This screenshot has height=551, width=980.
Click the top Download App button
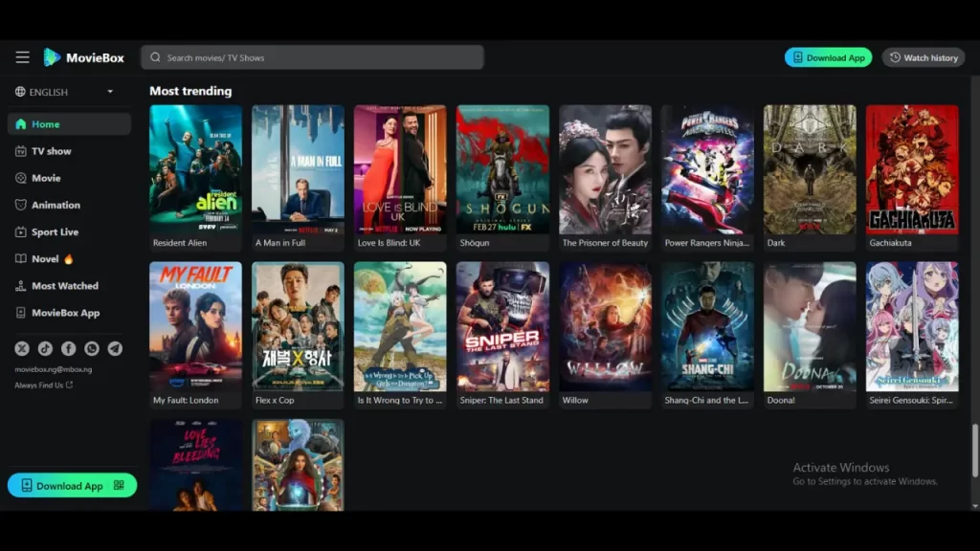click(828, 57)
